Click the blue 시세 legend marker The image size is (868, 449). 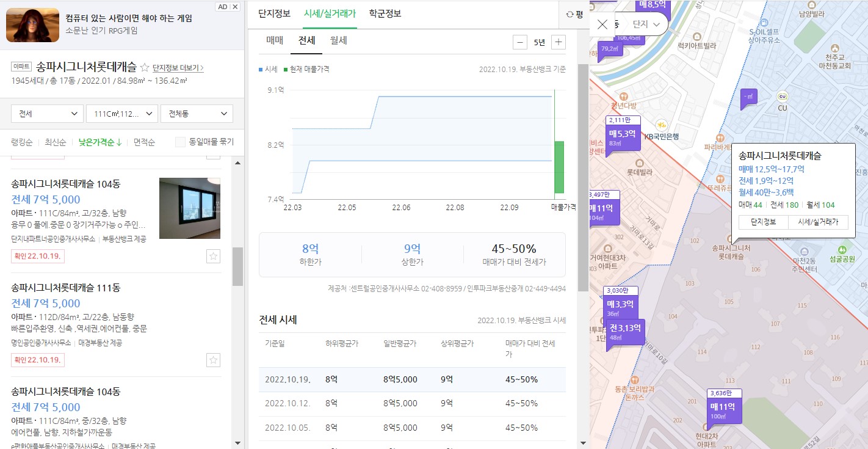261,70
